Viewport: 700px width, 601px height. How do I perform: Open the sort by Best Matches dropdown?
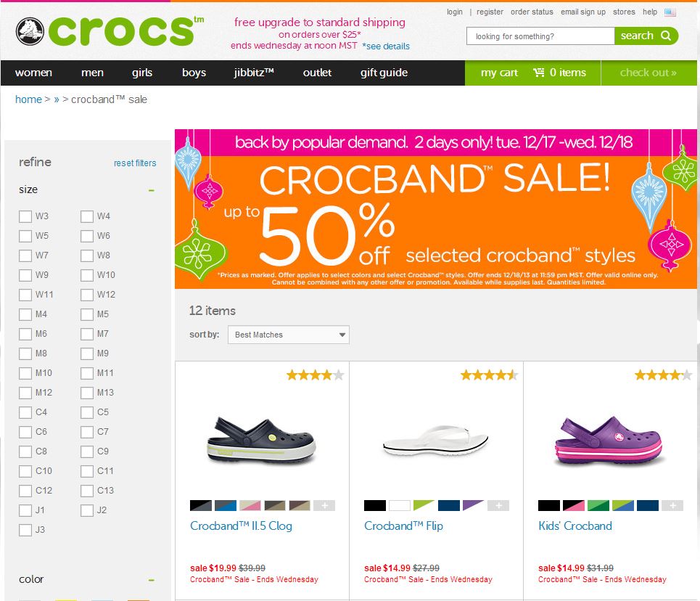pos(288,335)
